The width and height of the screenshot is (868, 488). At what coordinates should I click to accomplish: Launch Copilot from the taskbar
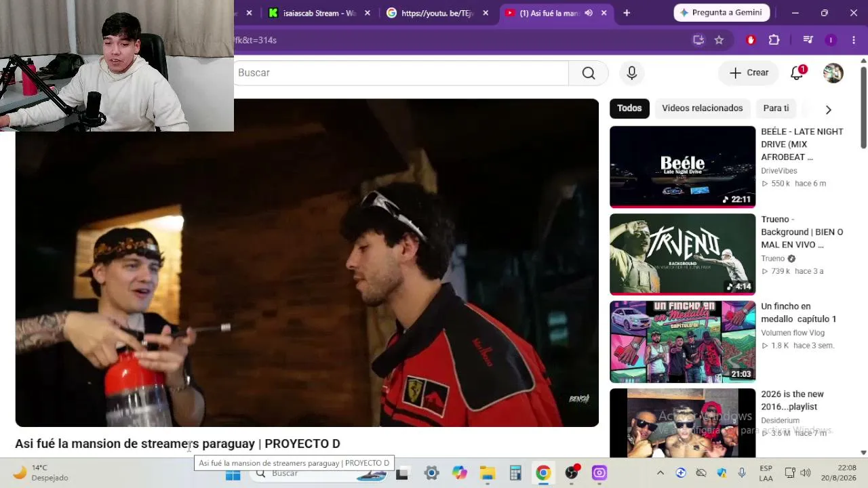(460, 473)
